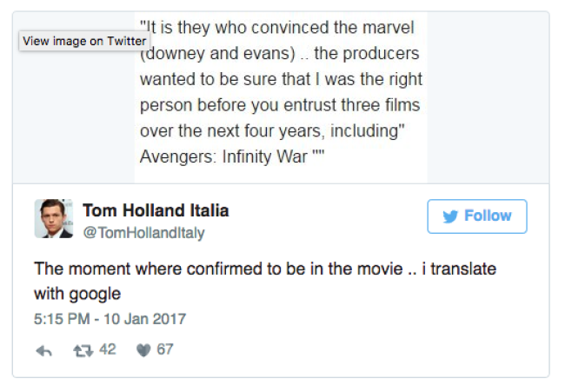The width and height of the screenshot is (565, 392).
Task: Click the View image on Twitter label
Action: pyautogui.click(x=84, y=41)
